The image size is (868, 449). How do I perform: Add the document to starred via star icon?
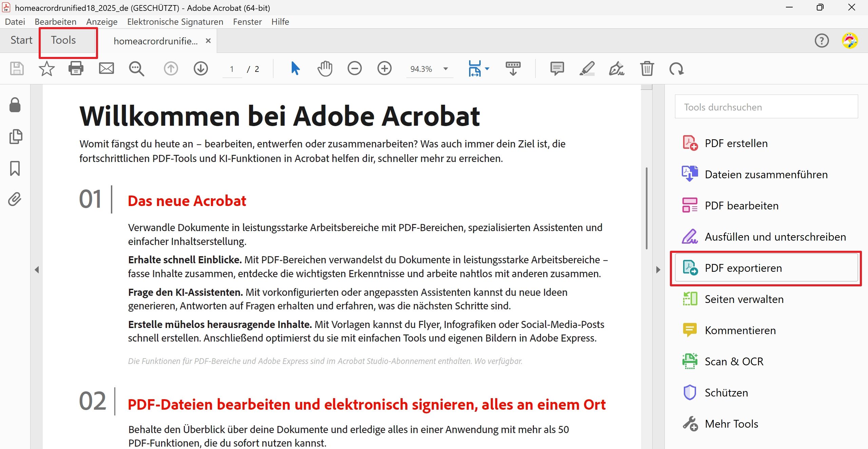(x=46, y=69)
